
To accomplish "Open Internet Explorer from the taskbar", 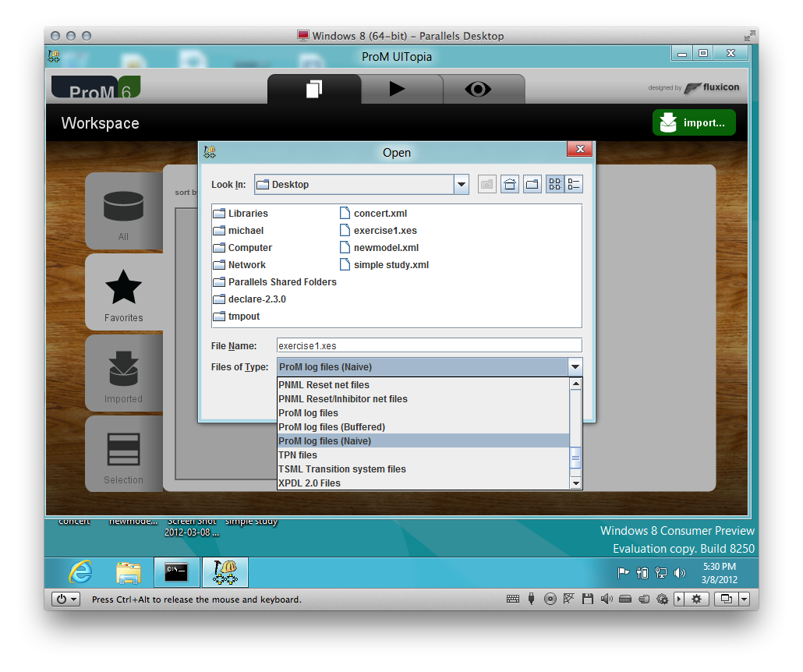I will click(x=81, y=572).
